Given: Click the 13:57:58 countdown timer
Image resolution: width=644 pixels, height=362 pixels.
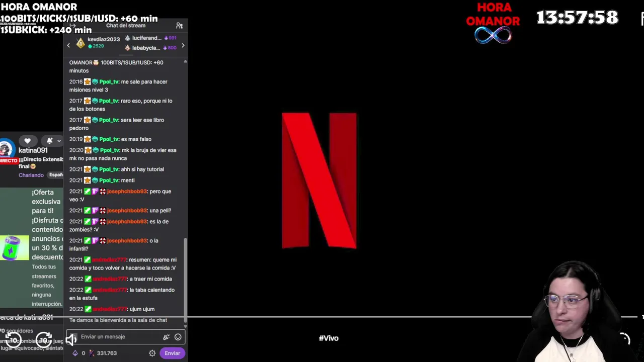Looking at the screenshot, I should pos(577,18).
